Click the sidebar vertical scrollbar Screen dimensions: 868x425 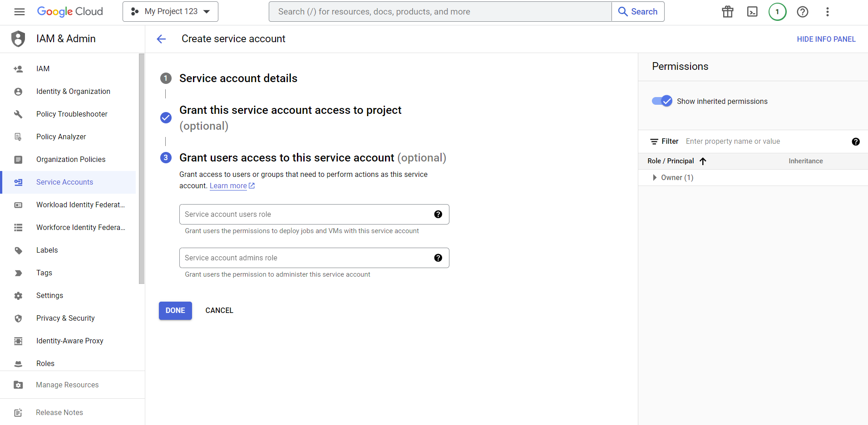tap(142, 169)
